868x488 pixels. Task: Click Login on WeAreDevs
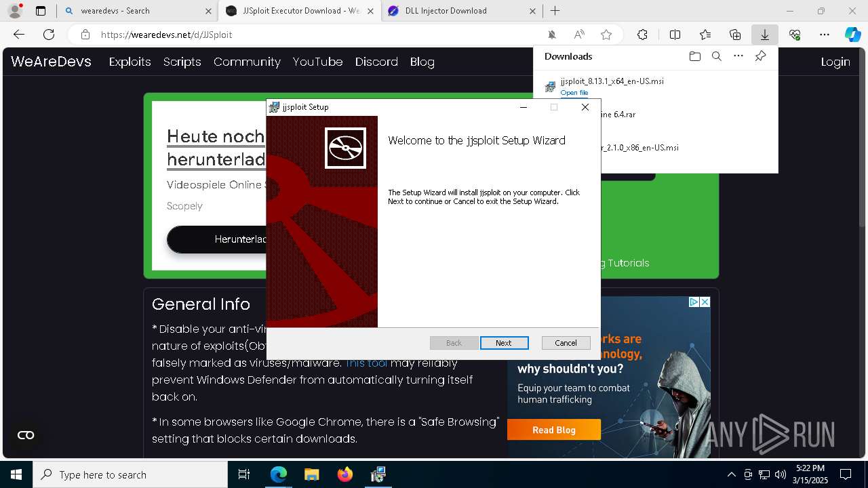click(x=835, y=62)
